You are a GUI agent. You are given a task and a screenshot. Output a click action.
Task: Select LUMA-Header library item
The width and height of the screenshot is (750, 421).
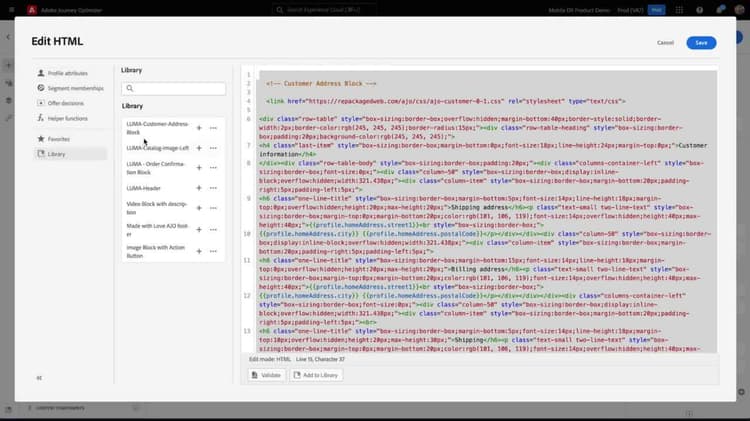143,188
